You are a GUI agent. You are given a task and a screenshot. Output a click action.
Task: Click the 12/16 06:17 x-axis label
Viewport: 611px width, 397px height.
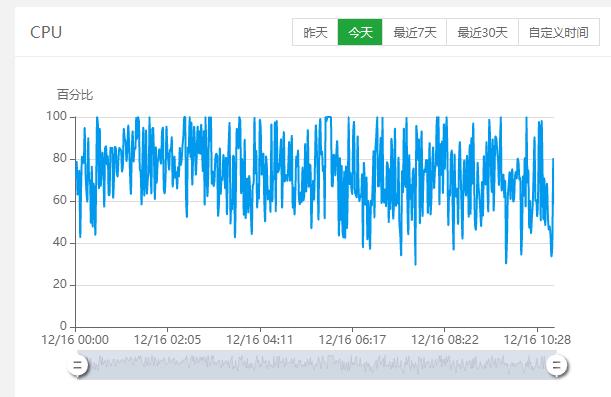coord(352,340)
